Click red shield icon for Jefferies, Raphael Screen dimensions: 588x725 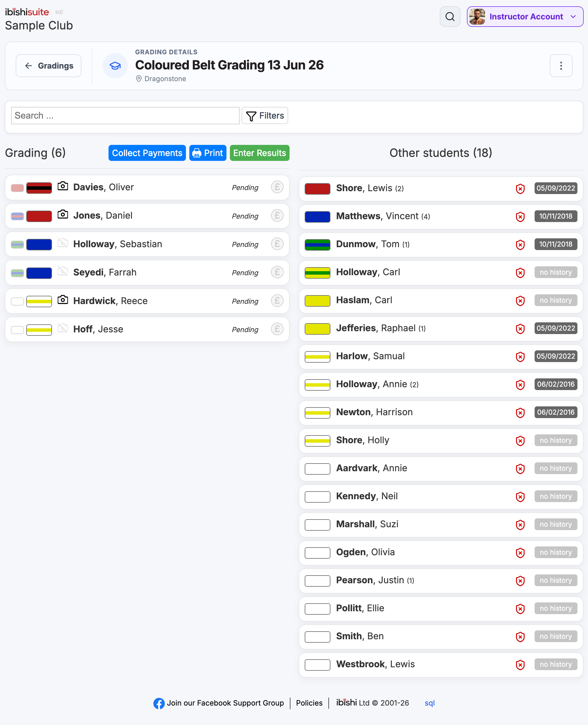click(520, 329)
